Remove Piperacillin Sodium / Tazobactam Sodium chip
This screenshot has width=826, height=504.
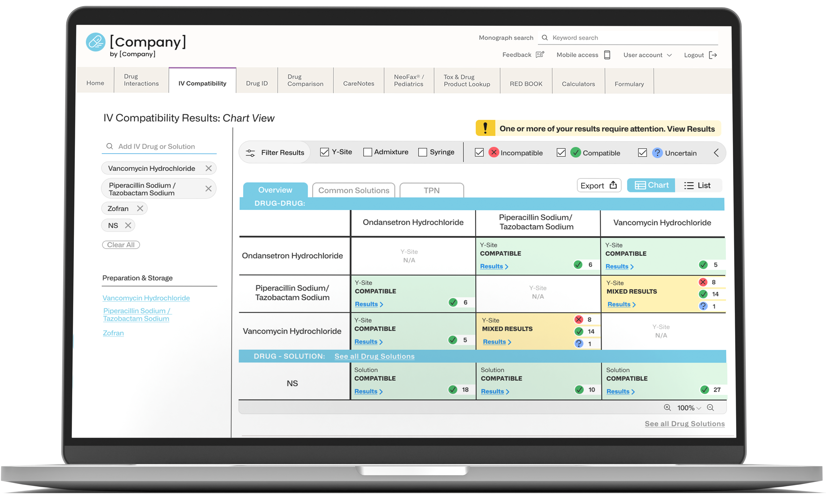coord(208,189)
